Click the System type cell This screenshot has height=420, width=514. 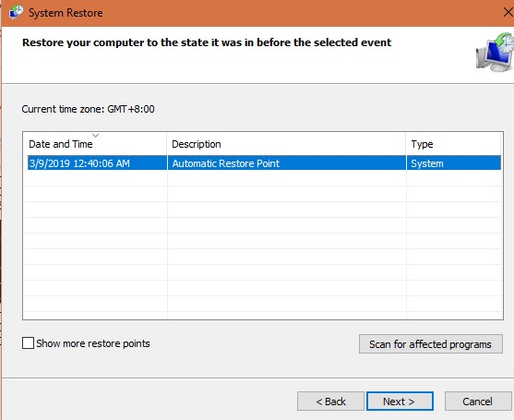(x=454, y=163)
